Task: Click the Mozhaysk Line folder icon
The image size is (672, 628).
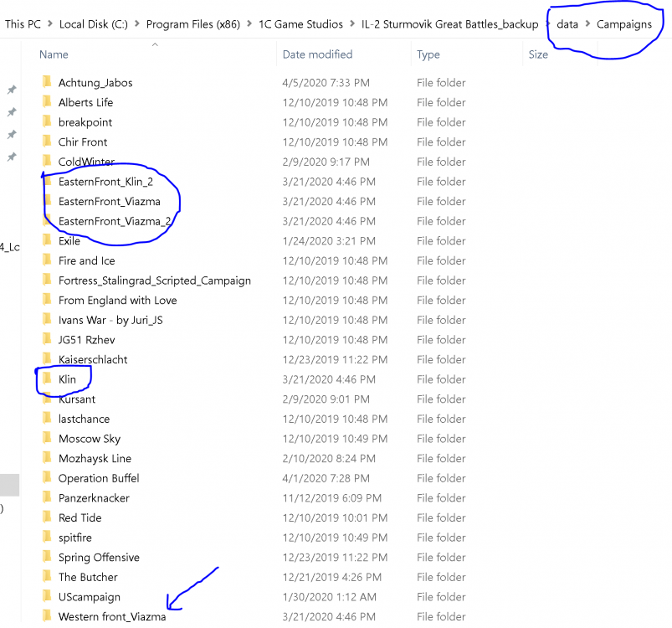Action: point(47,457)
